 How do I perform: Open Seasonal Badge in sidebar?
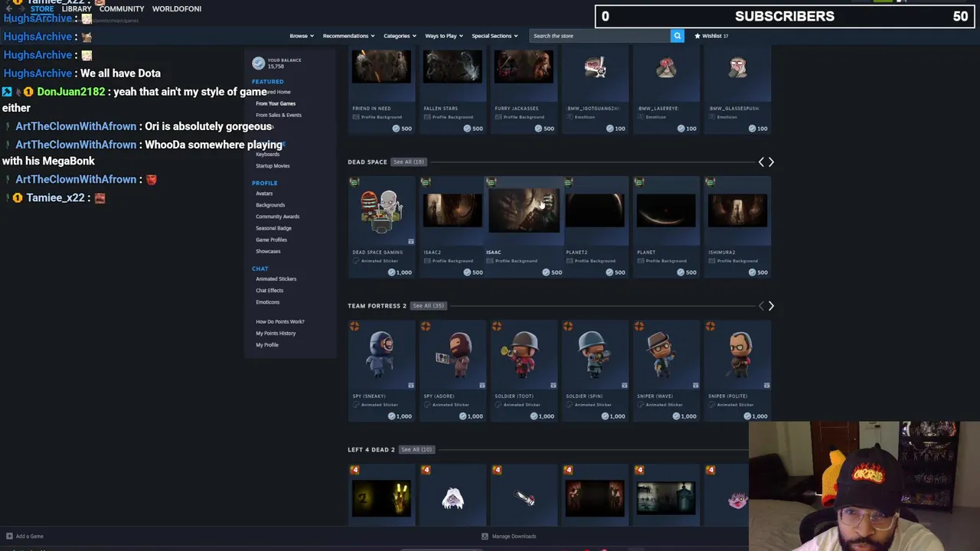273,228
